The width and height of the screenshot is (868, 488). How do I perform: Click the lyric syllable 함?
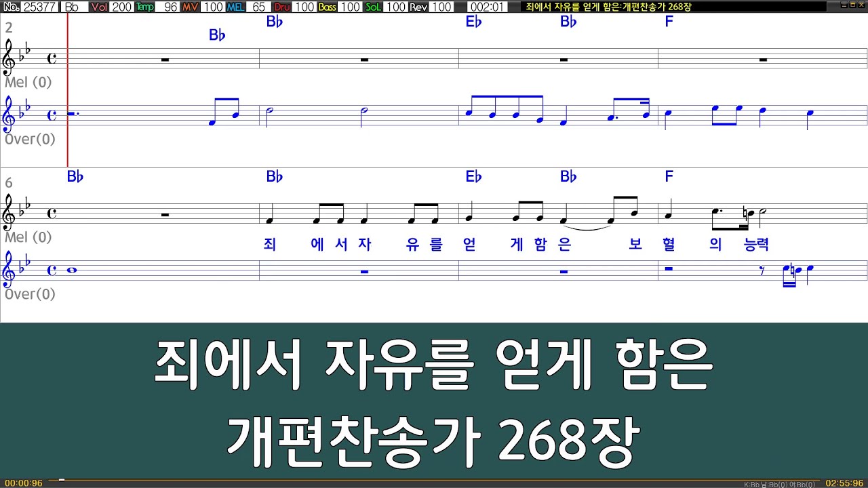pyautogui.click(x=540, y=245)
